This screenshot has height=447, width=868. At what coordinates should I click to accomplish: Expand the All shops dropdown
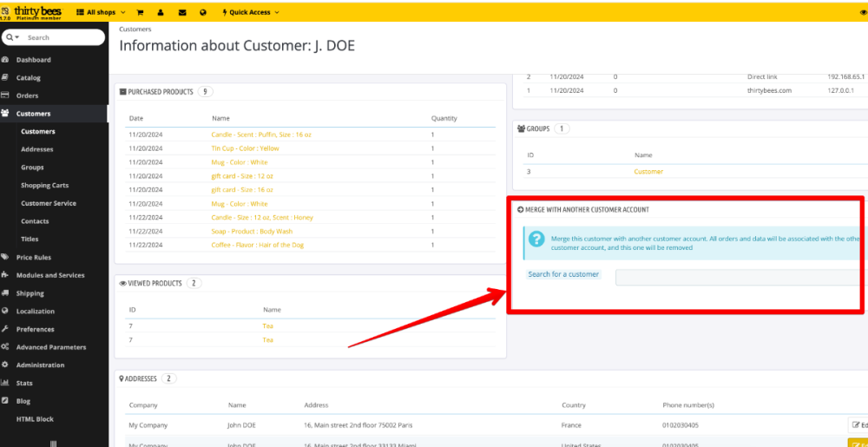[x=101, y=12]
